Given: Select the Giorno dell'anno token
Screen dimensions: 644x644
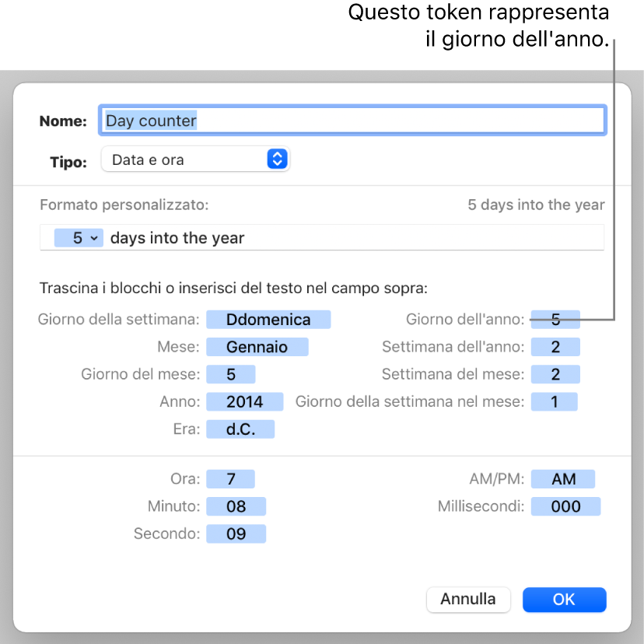Looking at the screenshot, I should click(555, 319).
